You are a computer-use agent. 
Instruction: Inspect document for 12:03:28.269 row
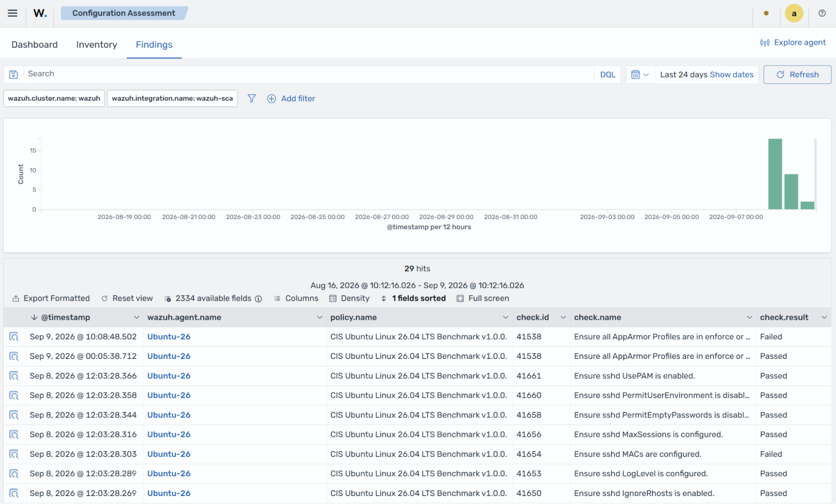click(14, 493)
